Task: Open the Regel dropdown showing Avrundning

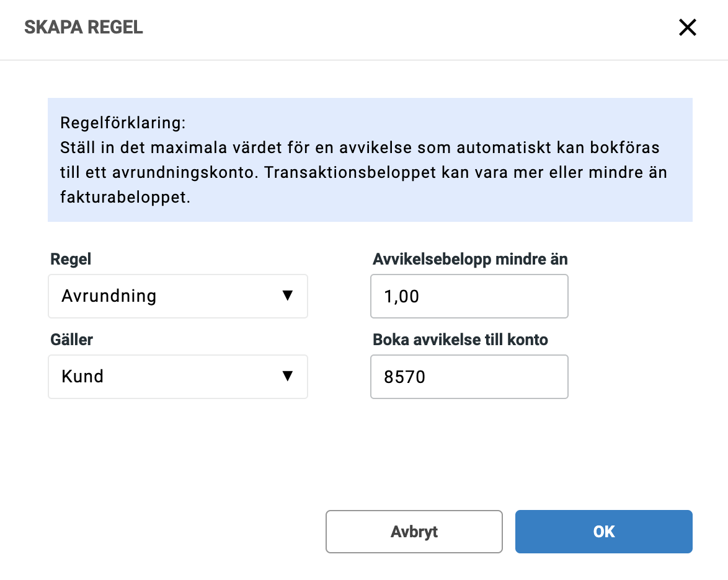Action: click(178, 296)
